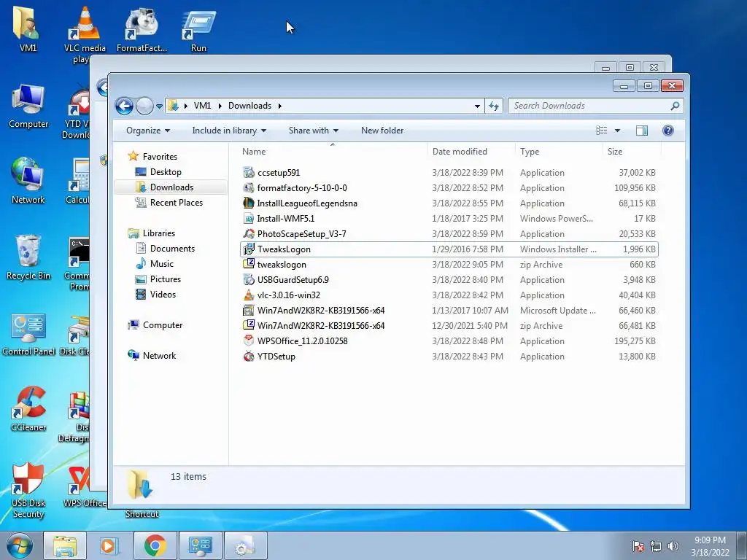Image resolution: width=747 pixels, height=560 pixels.
Task: Select Recent Places in Favorites
Action: coord(169,203)
